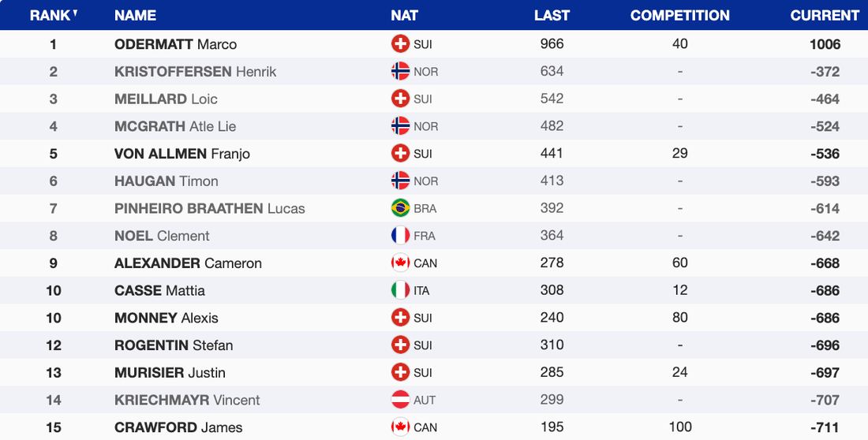Click Norwegian flag beside Kristoffersen

[x=400, y=71]
